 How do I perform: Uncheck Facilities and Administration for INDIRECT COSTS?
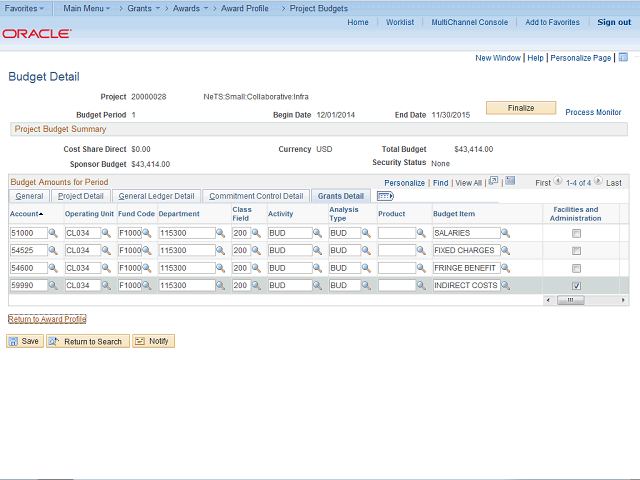click(x=575, y=286)
